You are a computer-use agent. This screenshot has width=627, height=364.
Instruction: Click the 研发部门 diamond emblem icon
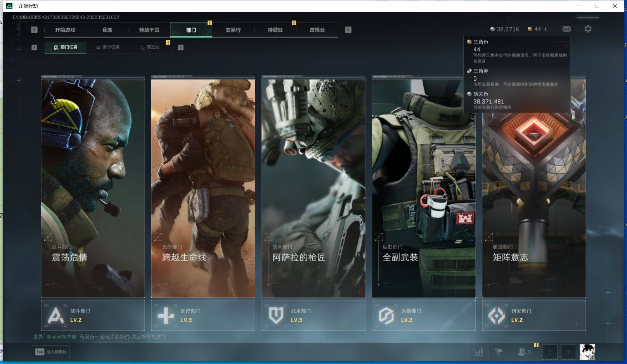pyautogui.click(x=497, y=316)
